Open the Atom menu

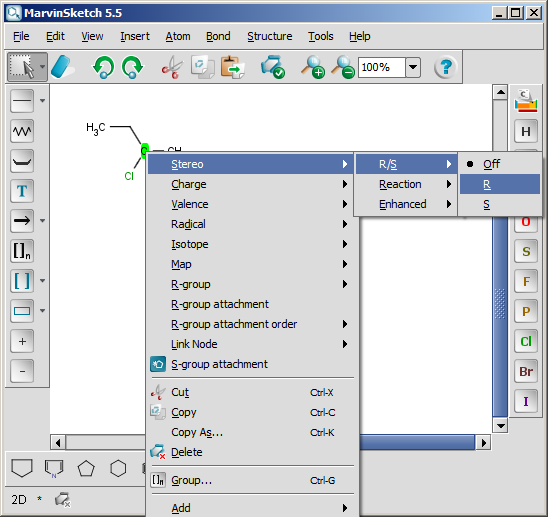[x=178, y=36]
